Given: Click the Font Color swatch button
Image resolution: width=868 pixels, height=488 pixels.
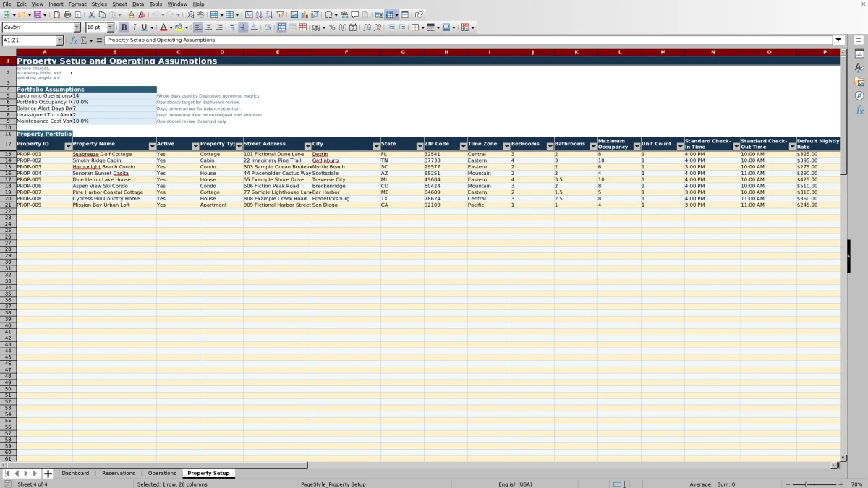Looking at the screenshot, I should 163,27.
